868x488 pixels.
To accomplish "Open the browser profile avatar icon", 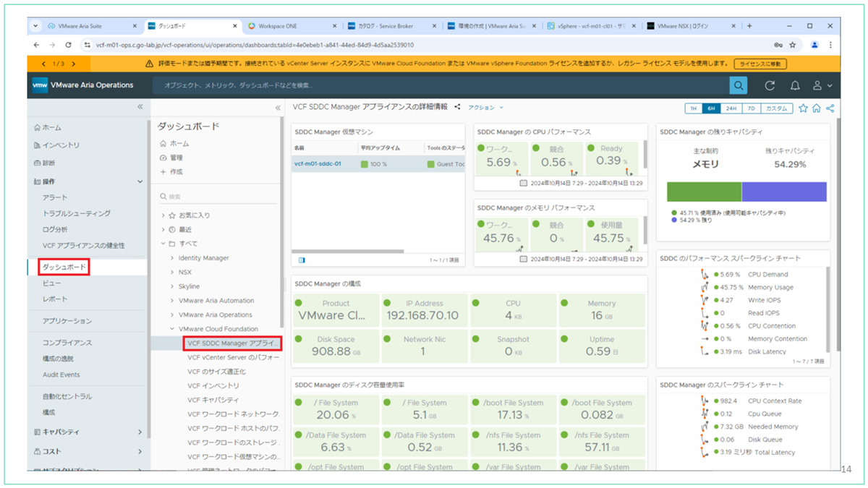I will 814,45.
